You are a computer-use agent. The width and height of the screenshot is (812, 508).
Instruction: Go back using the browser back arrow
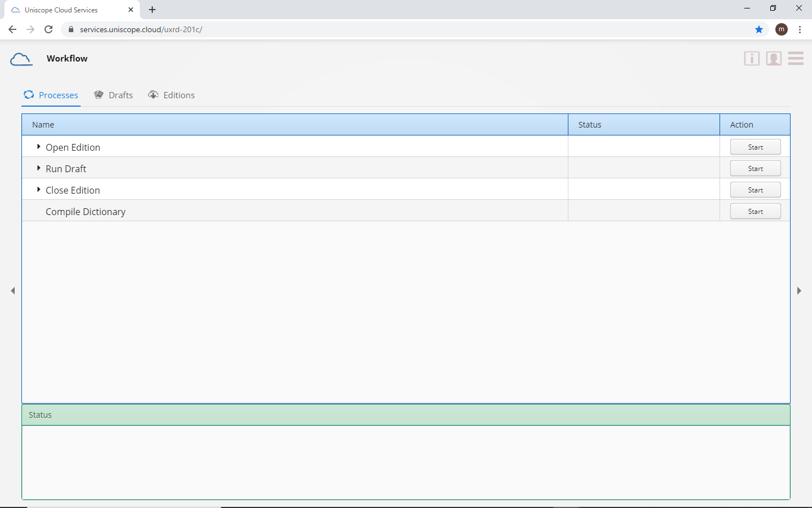(12, 29)
